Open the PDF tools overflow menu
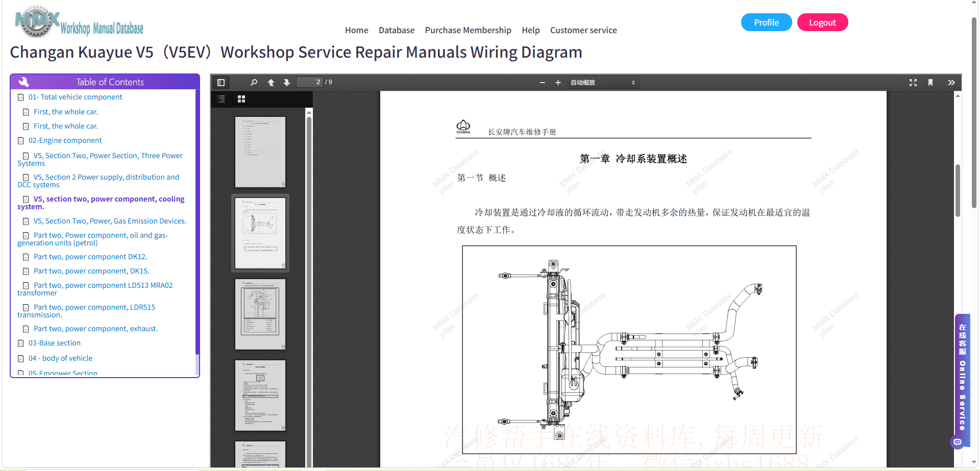 coord(951,83)
